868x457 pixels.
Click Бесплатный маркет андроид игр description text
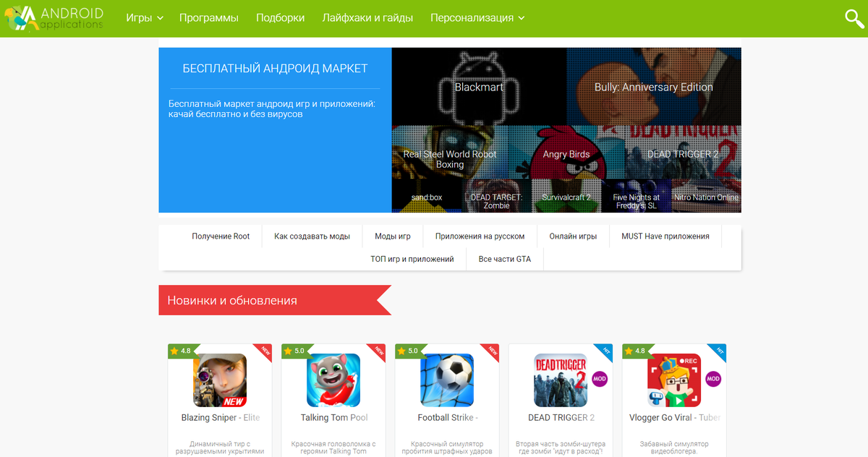[272, 109]
